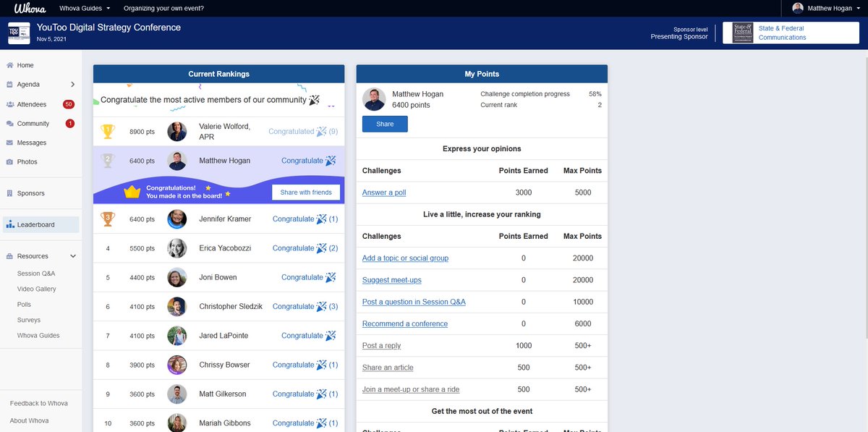Click the Photos camera icon
The width and height of the screenshot is (868, 432).
click(x=9, y=162)
